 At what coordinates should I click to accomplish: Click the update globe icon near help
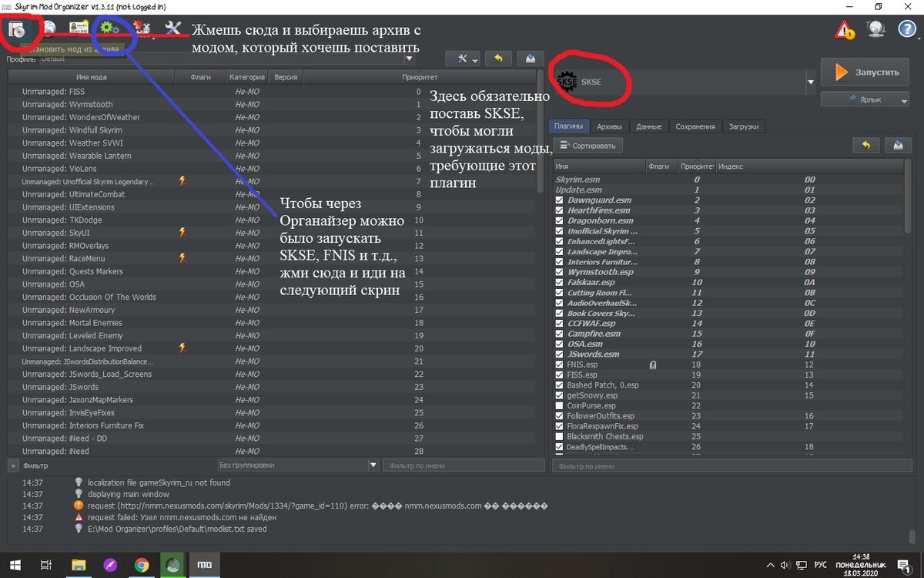coord(876,30)
